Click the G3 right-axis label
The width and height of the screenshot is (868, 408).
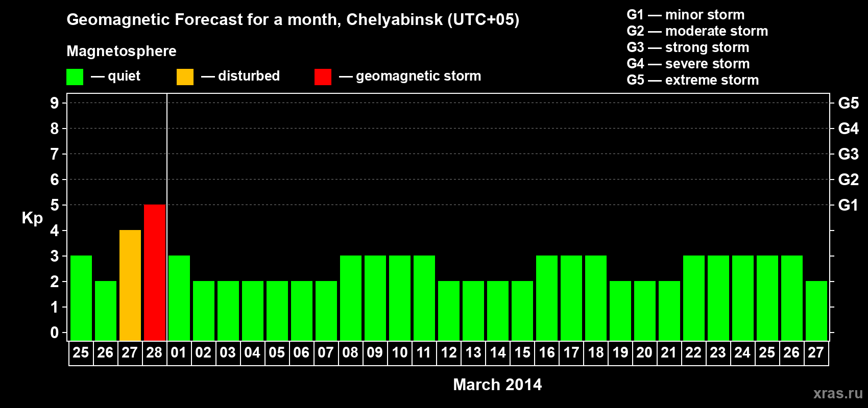click(x=849, y=154)
